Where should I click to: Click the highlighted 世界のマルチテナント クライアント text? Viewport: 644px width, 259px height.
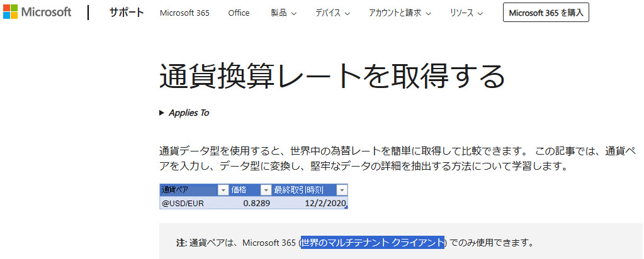[x=373, y=243]
